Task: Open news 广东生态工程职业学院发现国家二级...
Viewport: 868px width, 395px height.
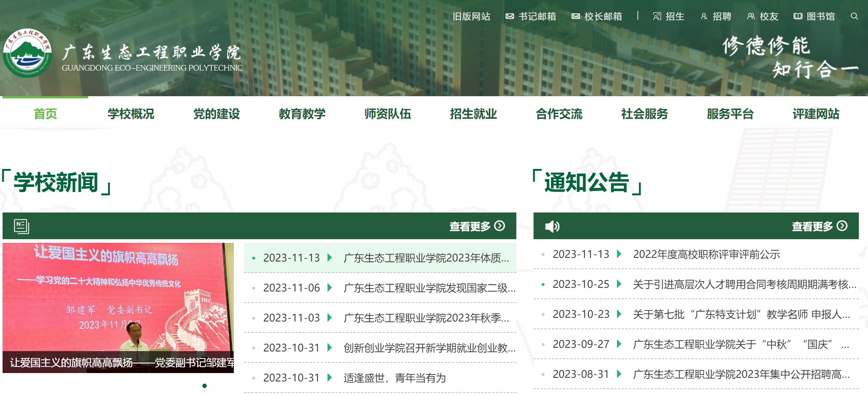Action: click(x=430, y=288)
